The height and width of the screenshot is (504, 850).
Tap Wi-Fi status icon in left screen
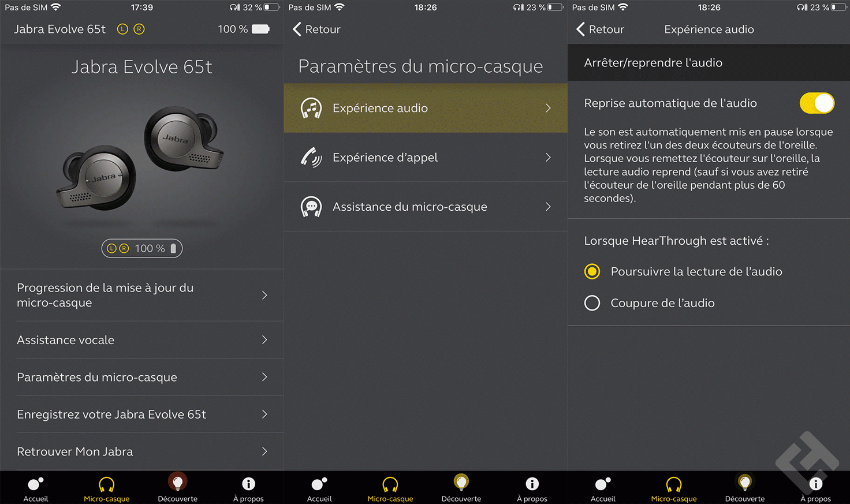click(x=55, y=8)
